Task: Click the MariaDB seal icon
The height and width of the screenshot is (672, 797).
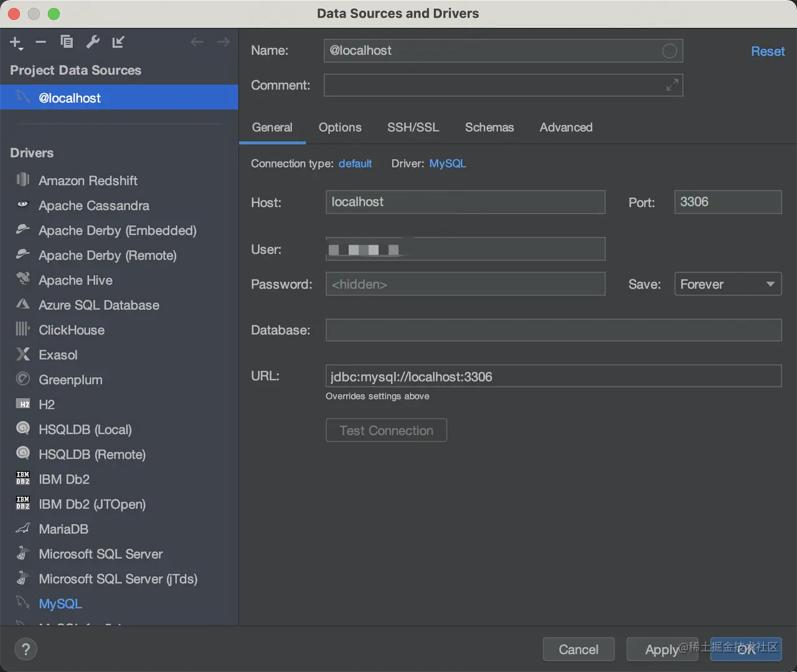Action: [x=23, y=528]
